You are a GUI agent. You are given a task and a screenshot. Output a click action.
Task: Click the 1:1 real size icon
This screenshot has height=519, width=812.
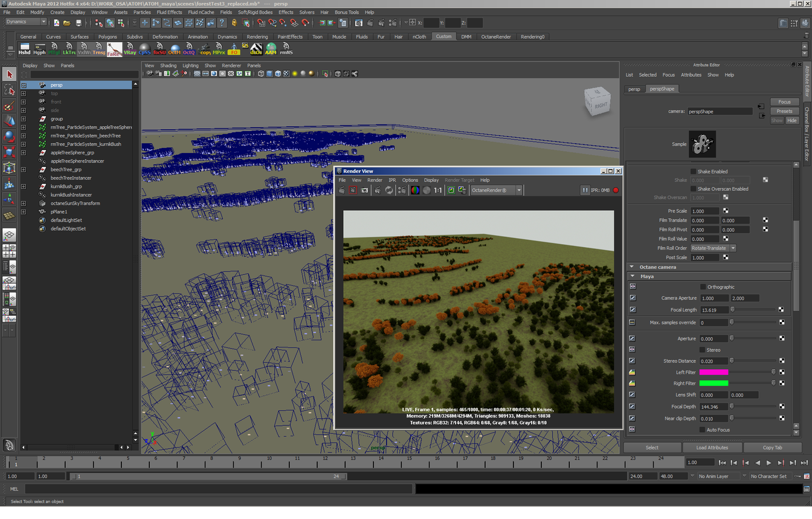438,190
